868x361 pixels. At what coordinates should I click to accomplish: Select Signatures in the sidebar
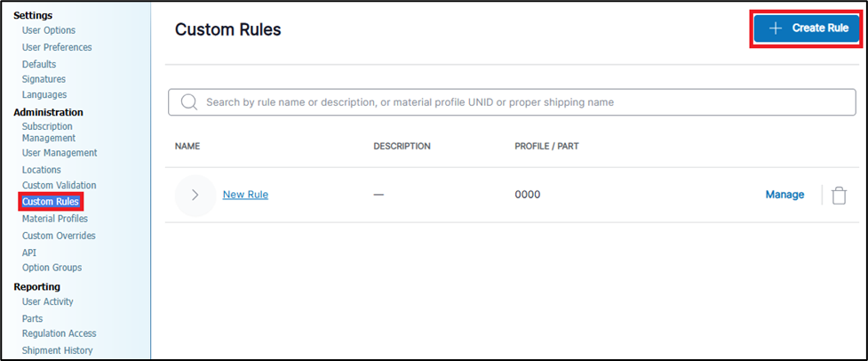coord(44,79)
